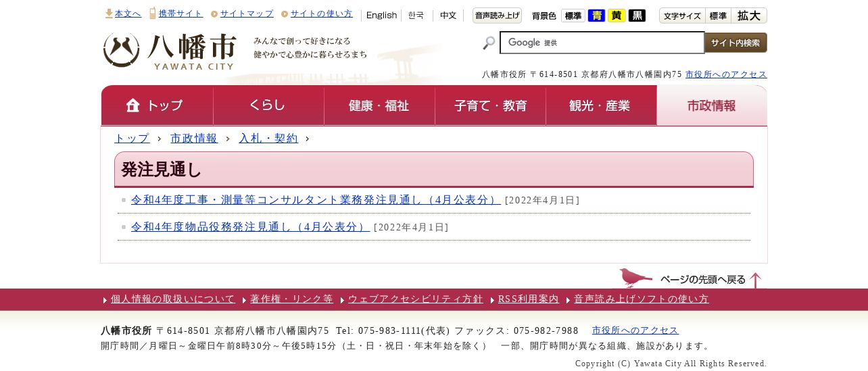868x371 pixels.
Task: Enlarge text with 拡大 button
Action: coord(749,16)
